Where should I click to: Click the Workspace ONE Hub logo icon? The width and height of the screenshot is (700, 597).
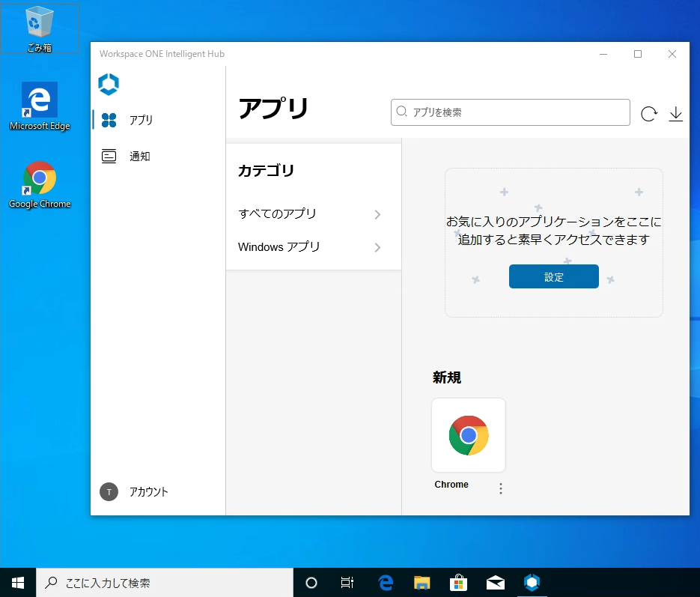tap(108, 85)
